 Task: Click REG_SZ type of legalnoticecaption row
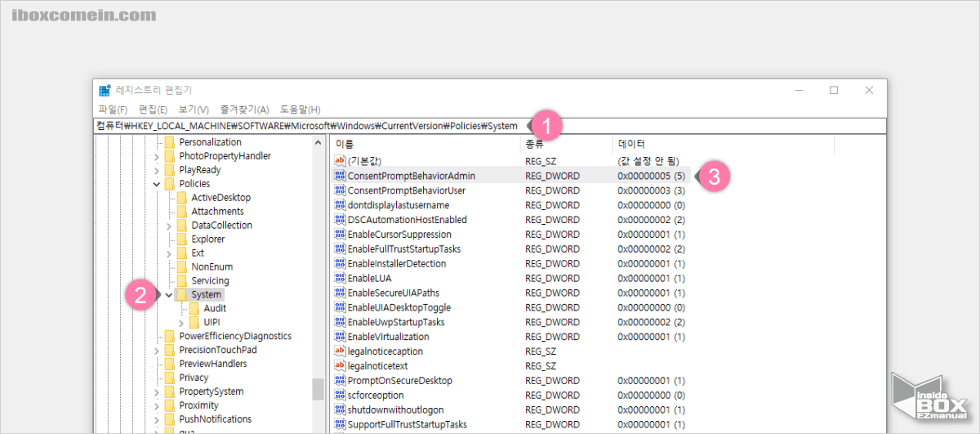point(541,351)
